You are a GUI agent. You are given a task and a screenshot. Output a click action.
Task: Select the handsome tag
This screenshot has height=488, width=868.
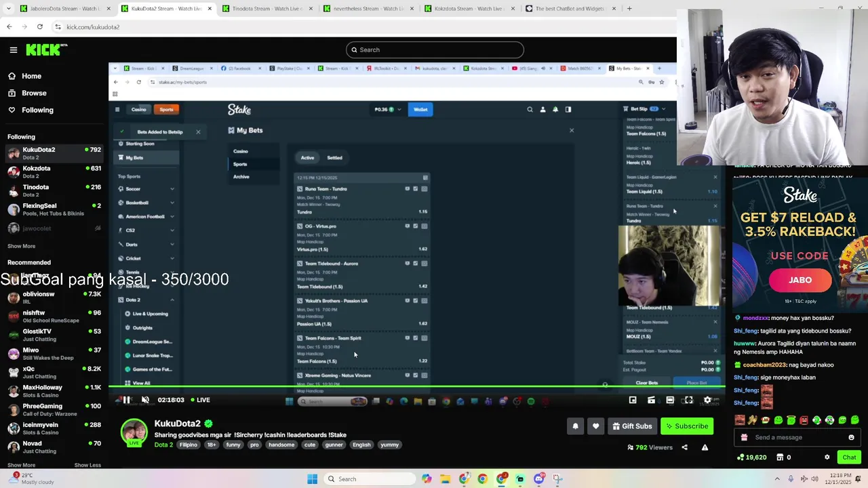click(x=281, y=445)
